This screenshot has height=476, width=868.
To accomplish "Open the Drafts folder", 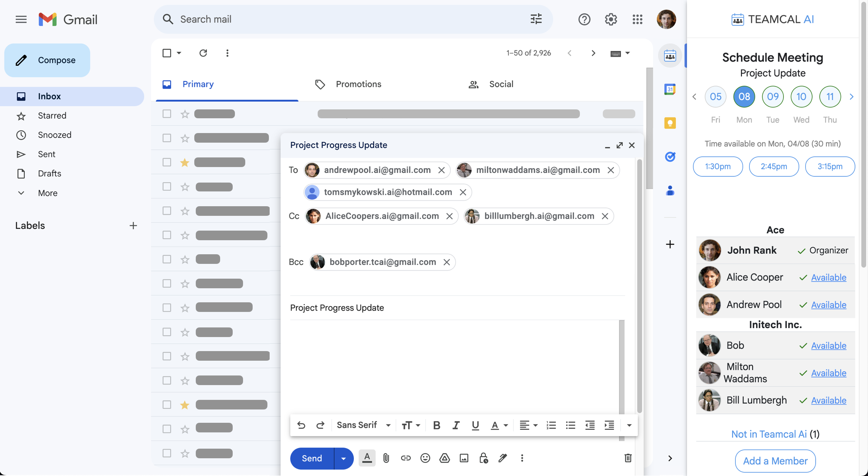I will coord(49,174).
